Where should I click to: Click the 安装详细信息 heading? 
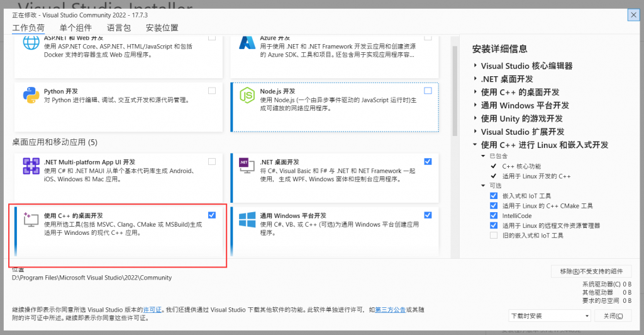coord(499,49)
